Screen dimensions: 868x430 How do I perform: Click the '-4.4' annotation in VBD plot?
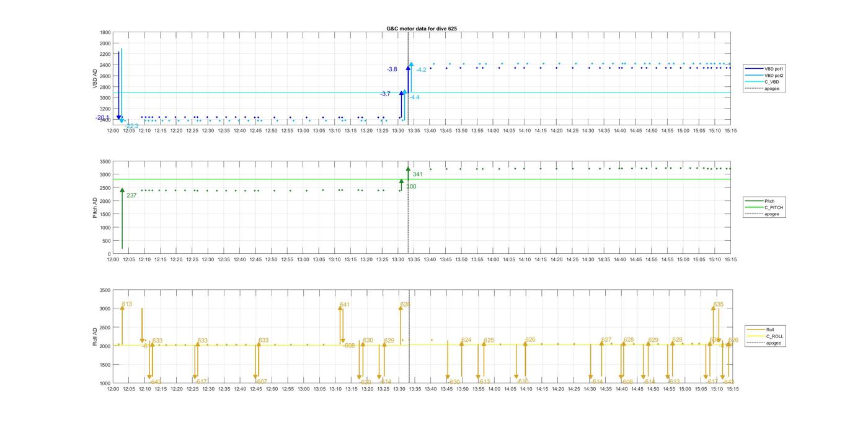414,97
